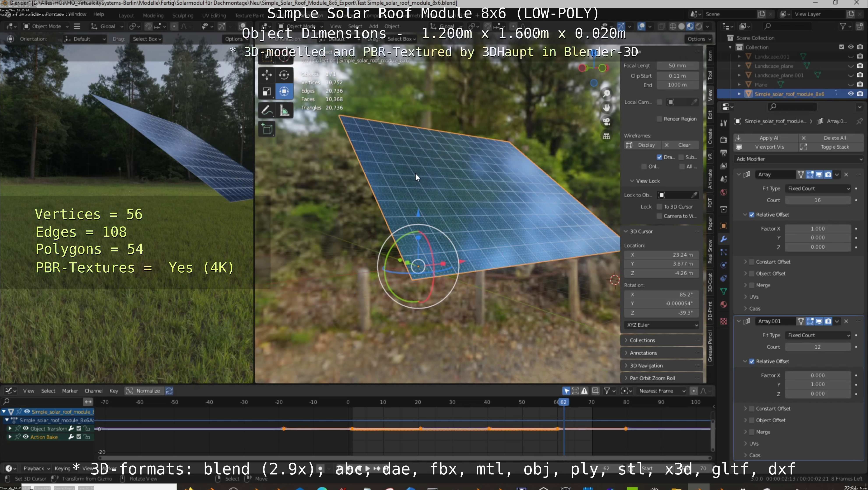Toggle viewport visibility eye of Simple_solar_roof_module_8x6

tap(851, 94)
